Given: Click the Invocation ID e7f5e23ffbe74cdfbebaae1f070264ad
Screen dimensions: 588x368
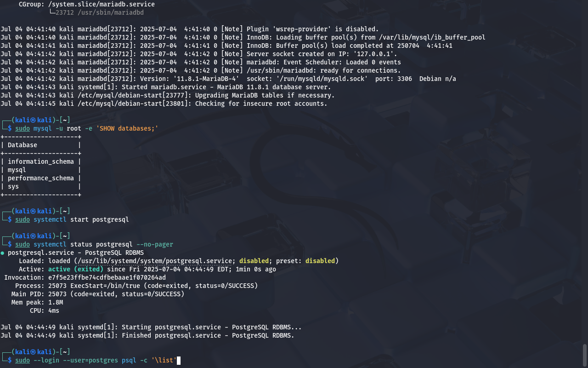Looking at the screenshot, I should [107, 277].
